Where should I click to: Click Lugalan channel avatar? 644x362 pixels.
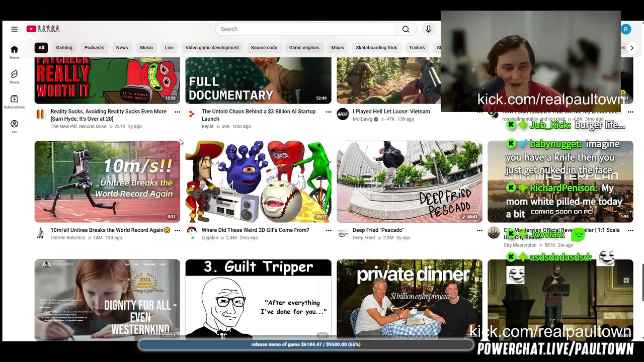[x=192, y=233]
